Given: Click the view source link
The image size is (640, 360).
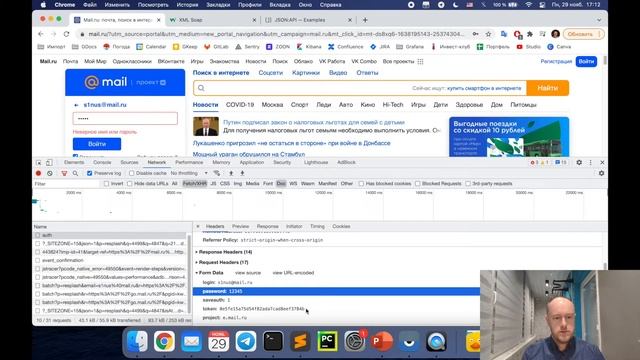Looking at the screenshot, I should (x=248, y=273).
